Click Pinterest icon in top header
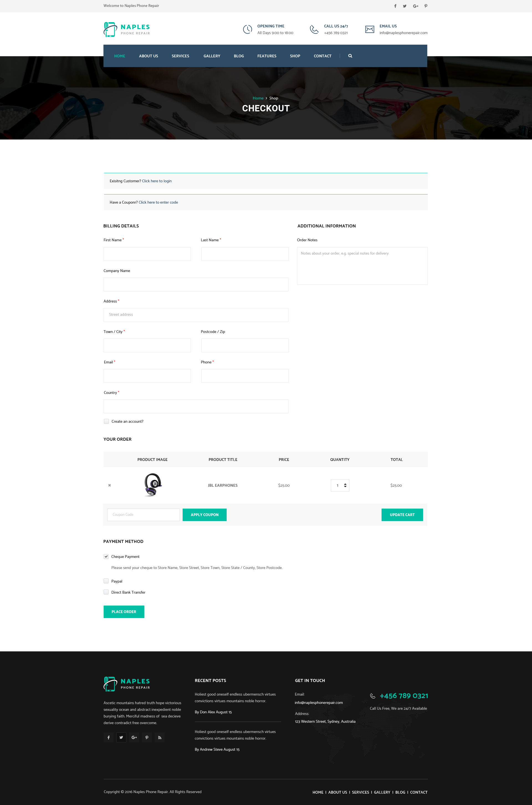Screen dimensions: 532x805 [426, 6]
